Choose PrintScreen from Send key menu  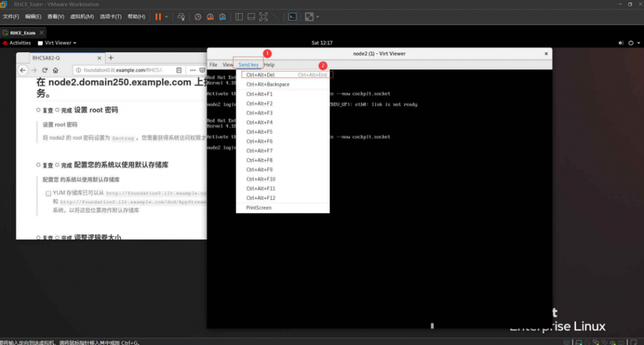[x=282, y=207]
